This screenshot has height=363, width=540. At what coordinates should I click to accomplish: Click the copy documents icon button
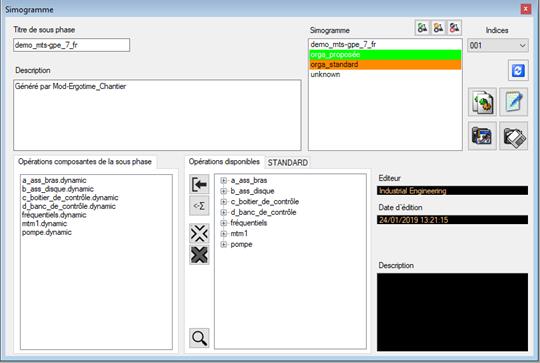point(482,102)
